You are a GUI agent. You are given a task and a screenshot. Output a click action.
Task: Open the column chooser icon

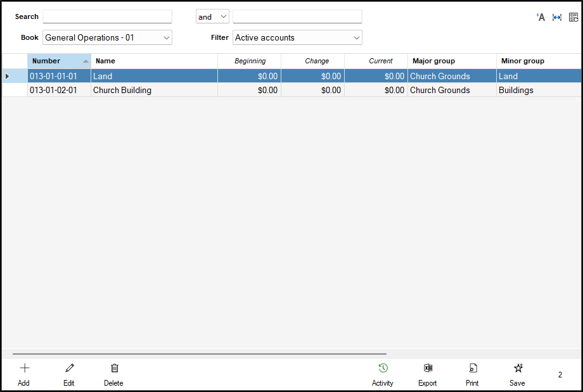coord(573,17)
